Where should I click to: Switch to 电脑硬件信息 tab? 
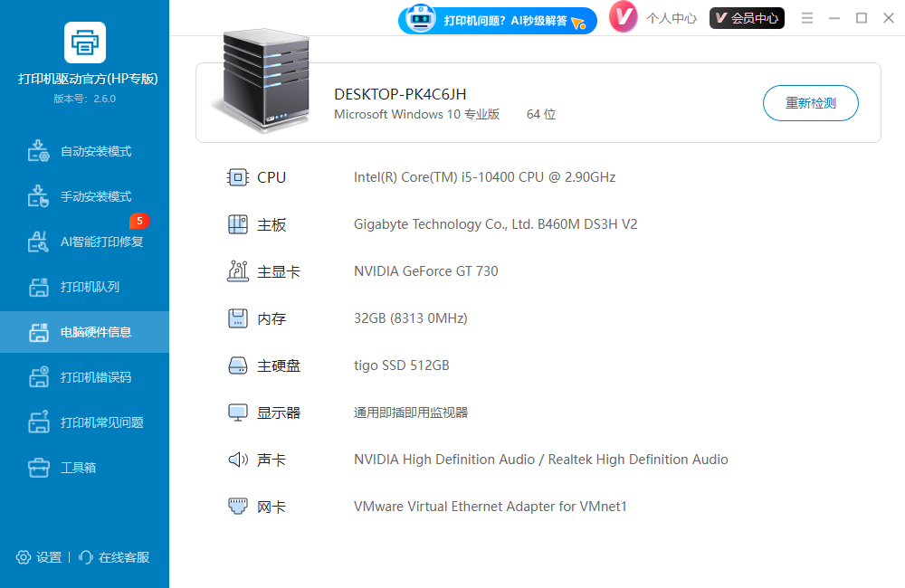click(95, 332)
